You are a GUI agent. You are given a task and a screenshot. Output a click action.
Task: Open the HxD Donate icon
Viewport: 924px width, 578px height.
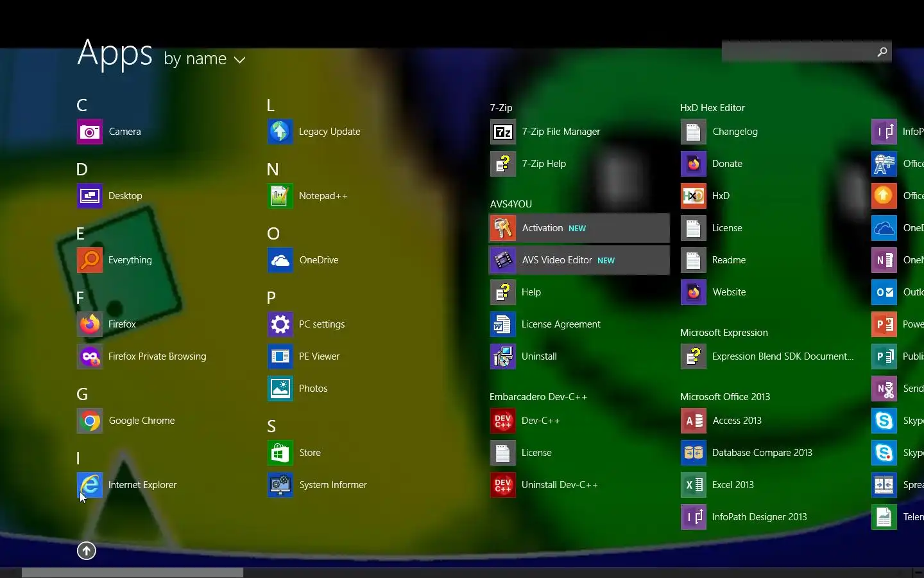tap(694, 164)
